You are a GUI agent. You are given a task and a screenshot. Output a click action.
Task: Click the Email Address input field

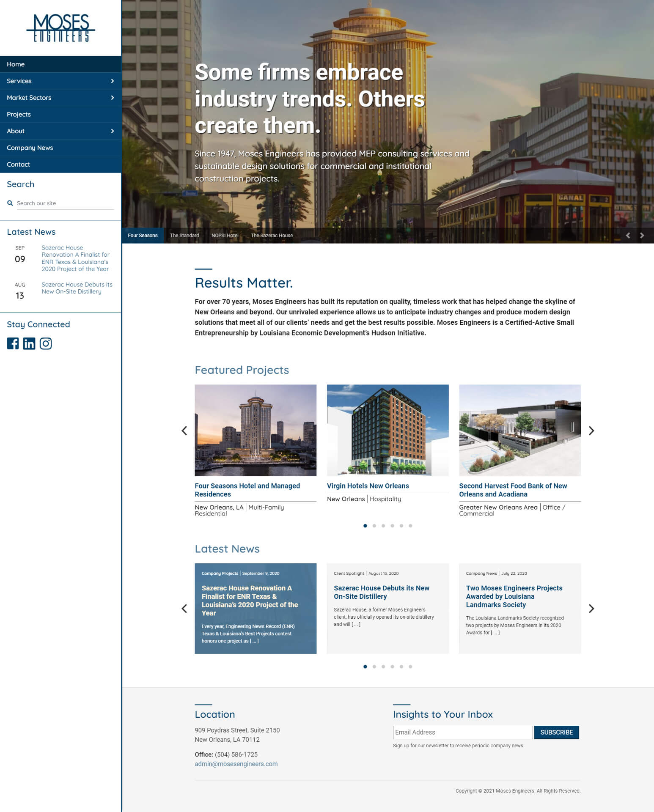pos(462,732)
